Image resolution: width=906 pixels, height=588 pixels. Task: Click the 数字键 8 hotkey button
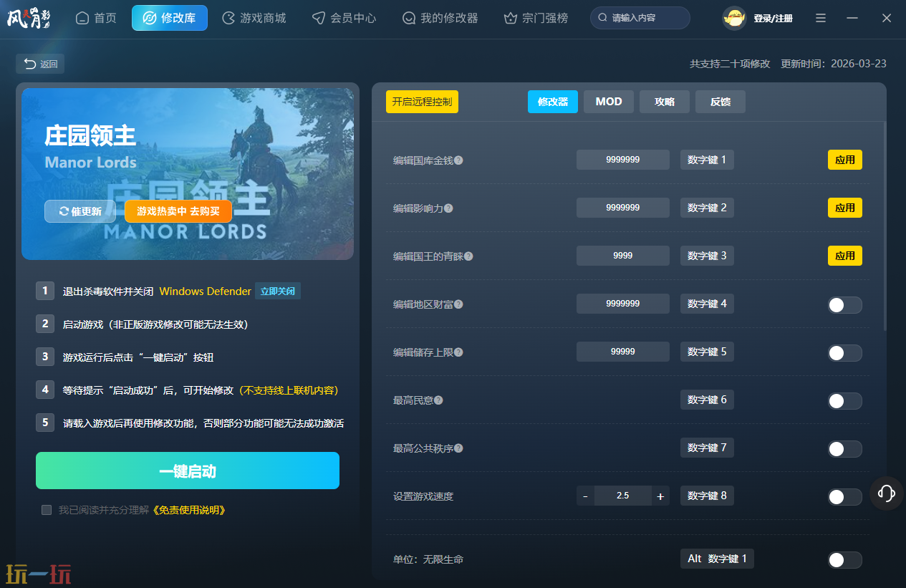tap(707, 496)
